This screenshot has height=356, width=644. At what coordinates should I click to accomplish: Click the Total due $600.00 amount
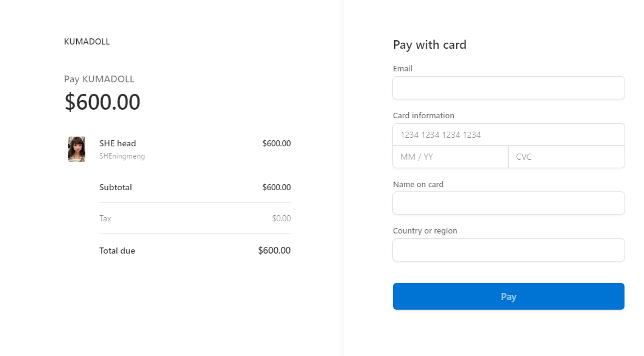(274, 251)
